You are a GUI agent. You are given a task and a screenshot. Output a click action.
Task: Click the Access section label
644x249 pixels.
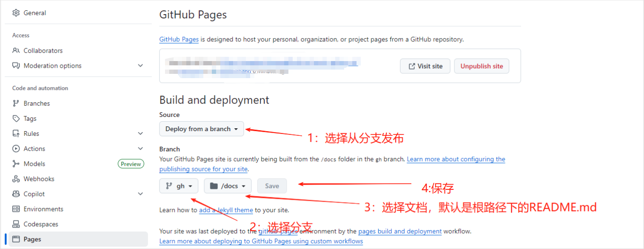coord(21,36)
